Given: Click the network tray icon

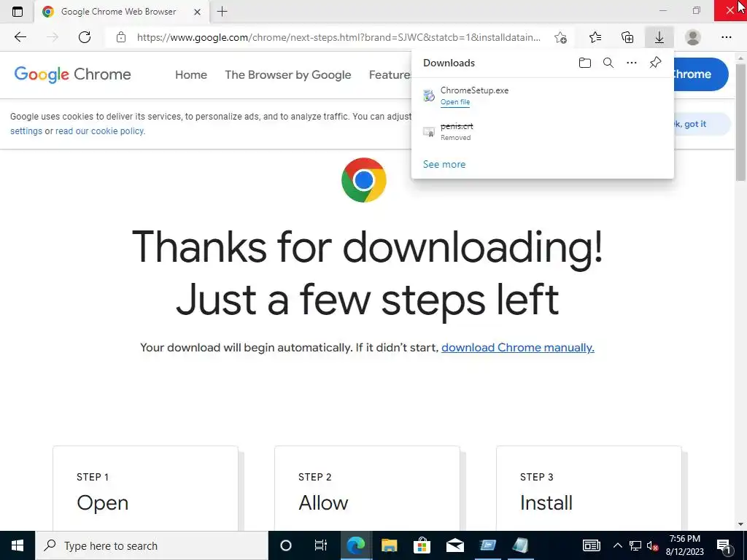Looking at the screenshot, I should [635, 545].
